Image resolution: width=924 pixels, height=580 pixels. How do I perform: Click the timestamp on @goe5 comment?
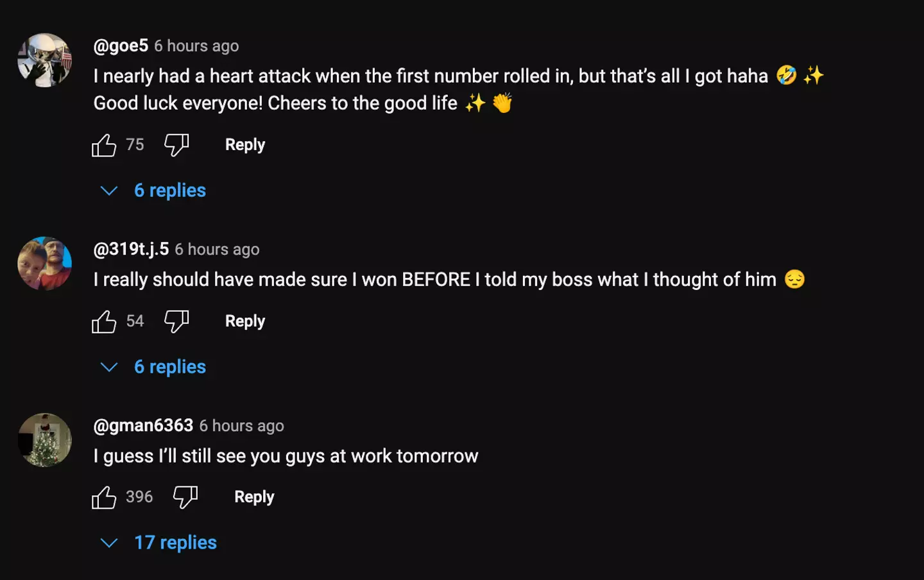coord(196,46)
